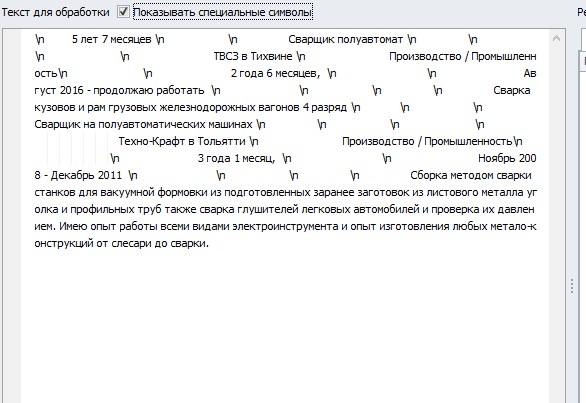
Task: Click the text 'ТВСЗ в Тихвине'
Action: [253, 56]
